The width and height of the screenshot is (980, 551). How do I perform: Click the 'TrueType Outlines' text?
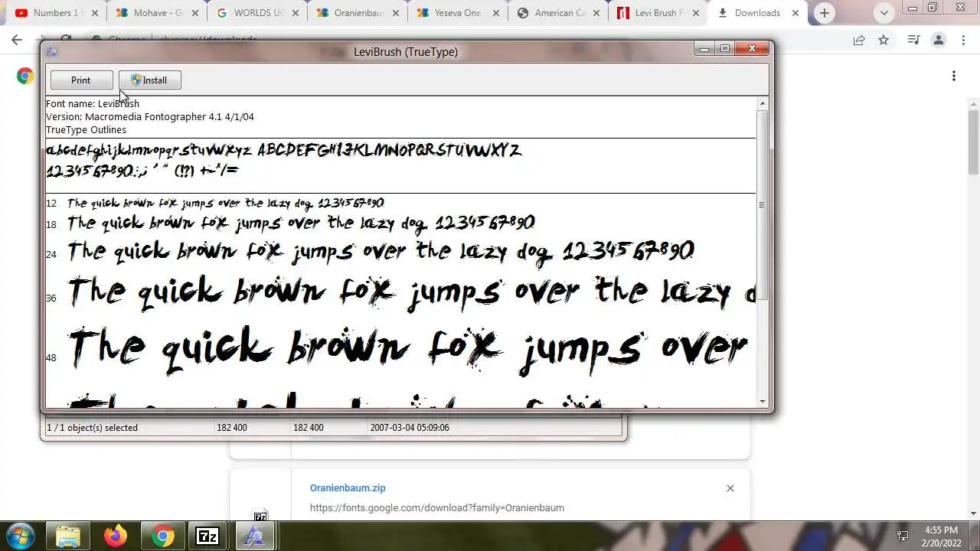[x=86, y=130]
